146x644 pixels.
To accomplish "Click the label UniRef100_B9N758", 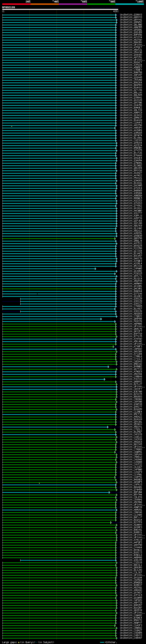I will click(131, 72).
